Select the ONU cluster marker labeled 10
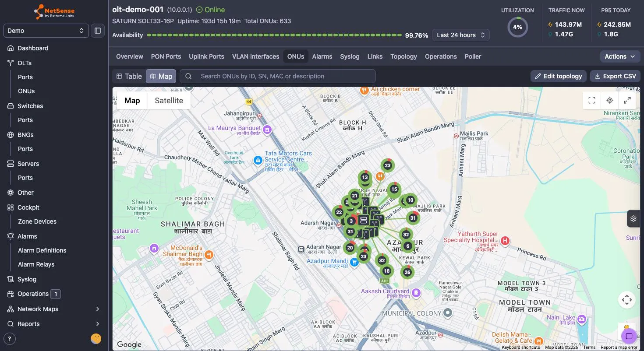The width and height of the screenshot is (644, 351). [x=410, y=200]
